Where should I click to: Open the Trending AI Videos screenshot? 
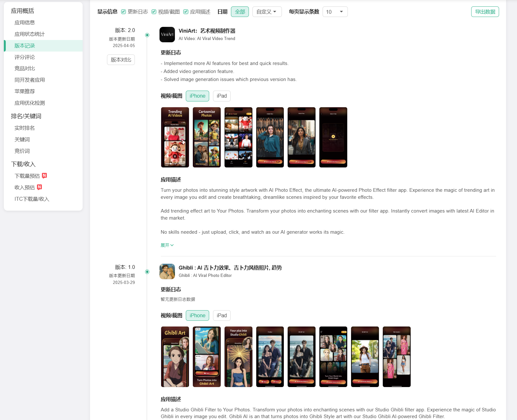[x=175, y=137]
